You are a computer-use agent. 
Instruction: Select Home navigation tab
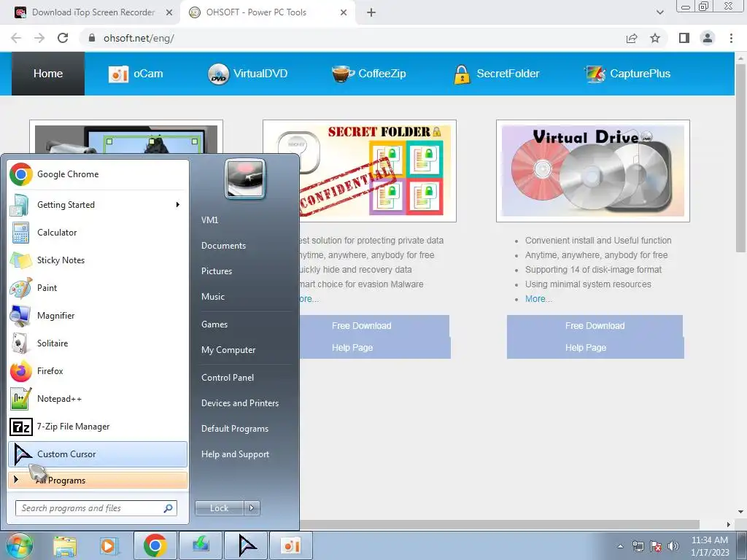click(x=48, y=74)
